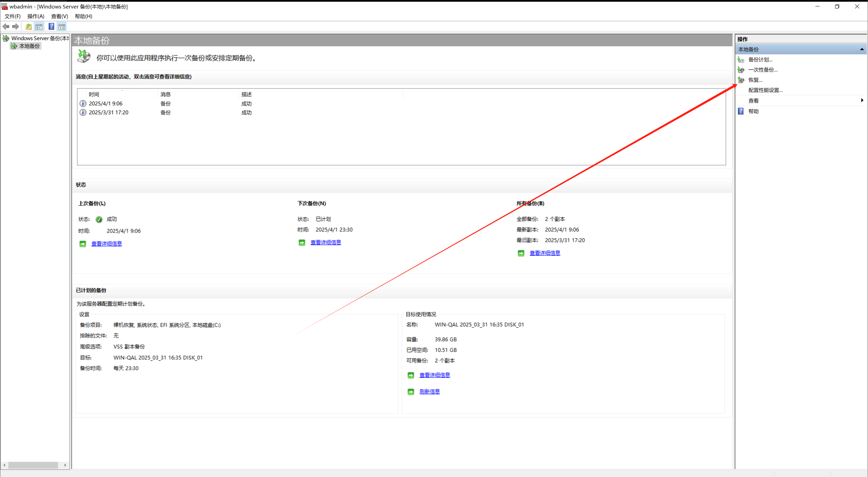Click 查看详细信息 link under 上次备份
Viewport: 868px width, 477px height.
(x=106, y=244)
